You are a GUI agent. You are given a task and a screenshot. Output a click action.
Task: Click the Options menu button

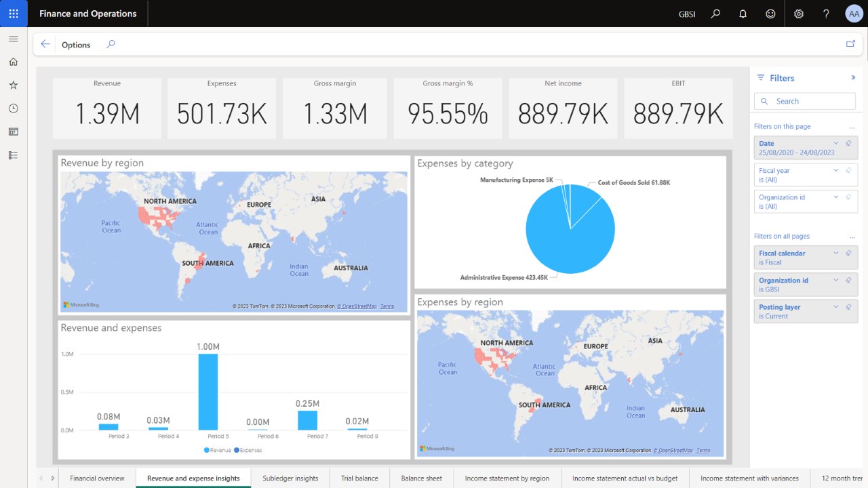pyautogui.click(x=76, y=45)
